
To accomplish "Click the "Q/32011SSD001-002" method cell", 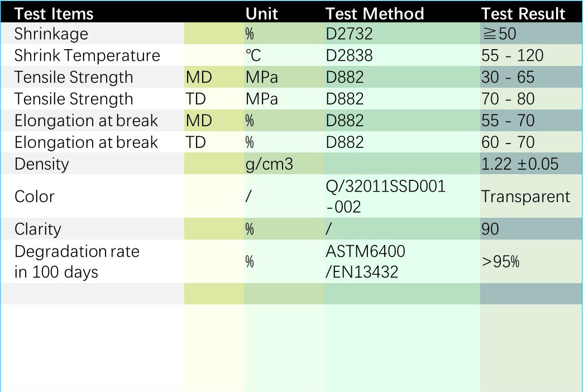I will (386, 197).
